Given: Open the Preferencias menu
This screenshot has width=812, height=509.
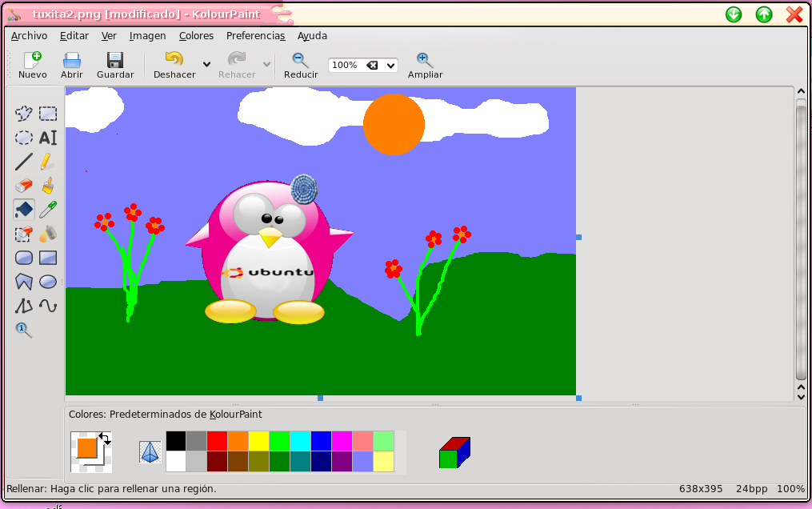Looking at the screenshot, I should coord(255,36).
